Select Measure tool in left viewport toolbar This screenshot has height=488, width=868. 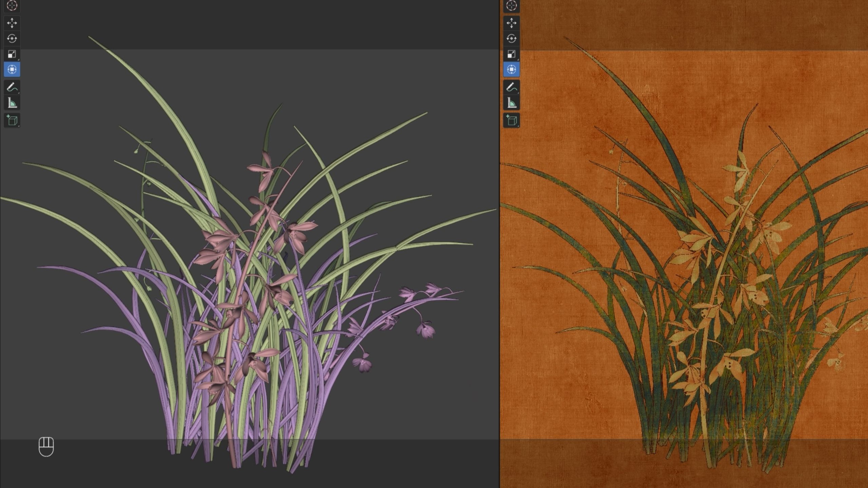pyautogui.click(x=12, y=103)
